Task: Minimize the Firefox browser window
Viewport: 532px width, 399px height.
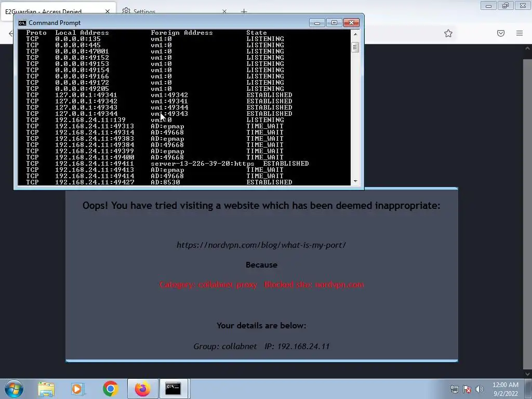Action: [488, 5]
